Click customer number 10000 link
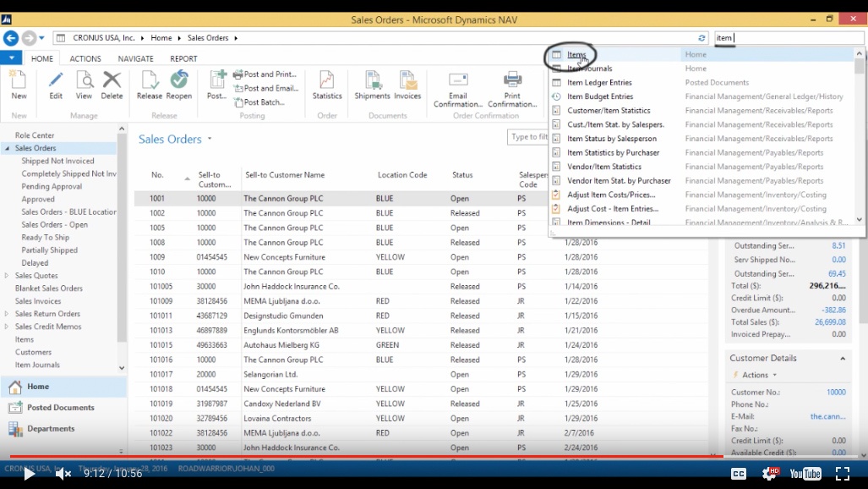The image size is (868, 489). [836, 392]
